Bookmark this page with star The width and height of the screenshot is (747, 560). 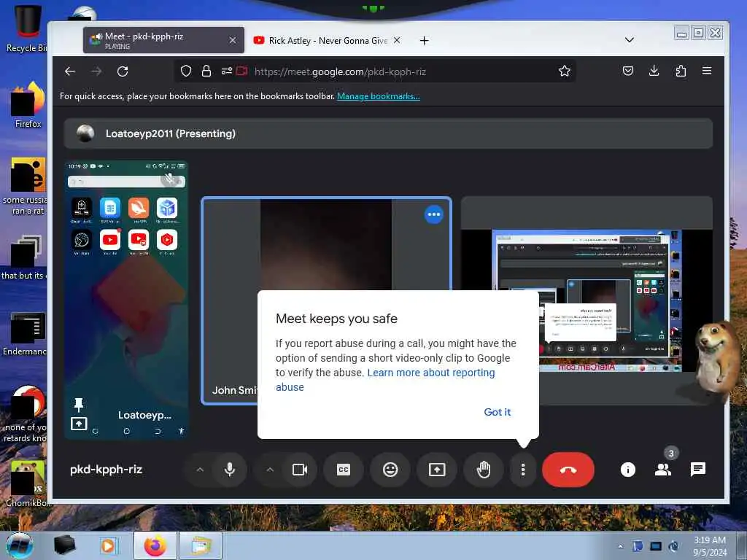coord(565,71)
